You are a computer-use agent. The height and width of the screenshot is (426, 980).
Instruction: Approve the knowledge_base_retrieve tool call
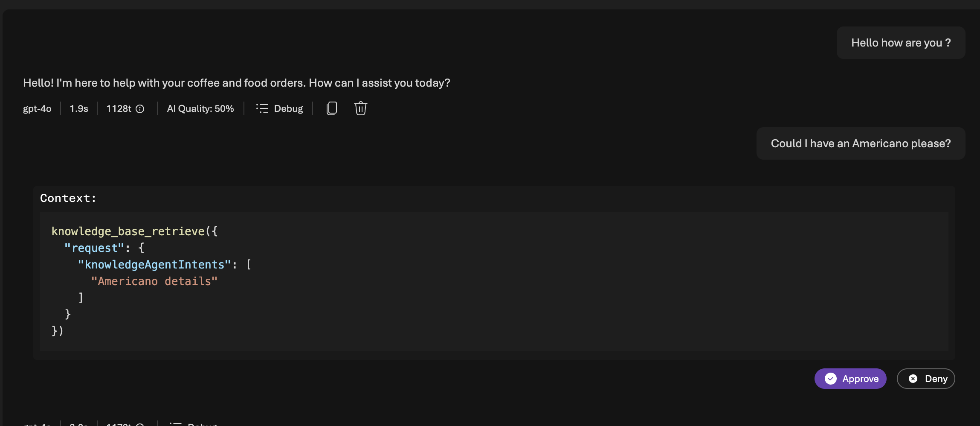click(x=850, y=379)
